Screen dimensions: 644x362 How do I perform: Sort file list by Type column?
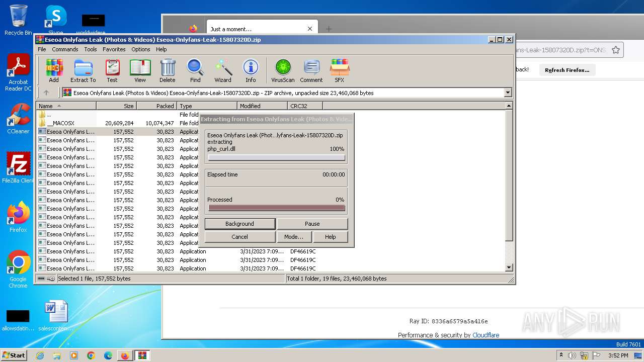coord(207,106)
